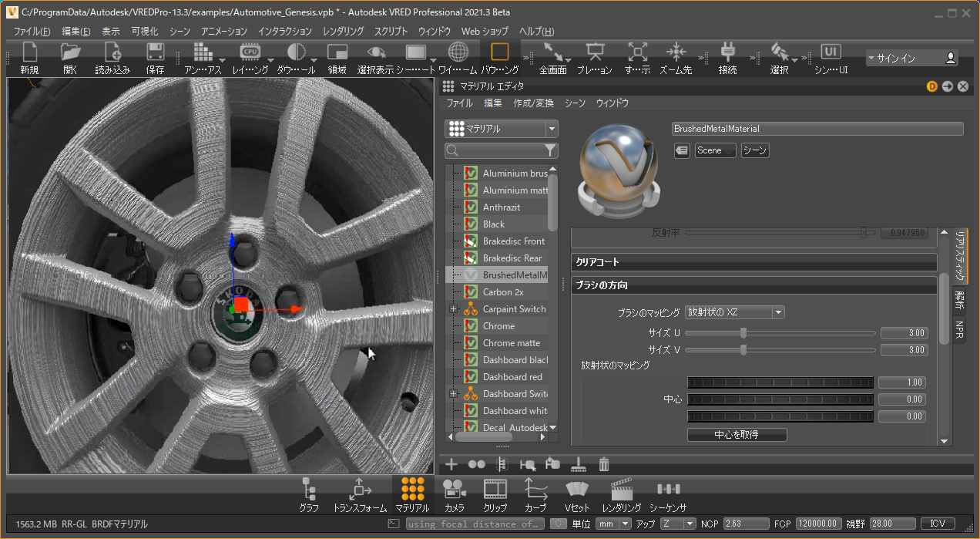Screen dimensions: 980x539
Task: Click the 保存 (Save) floppy disk icon
Action: (x=155, y=53)
